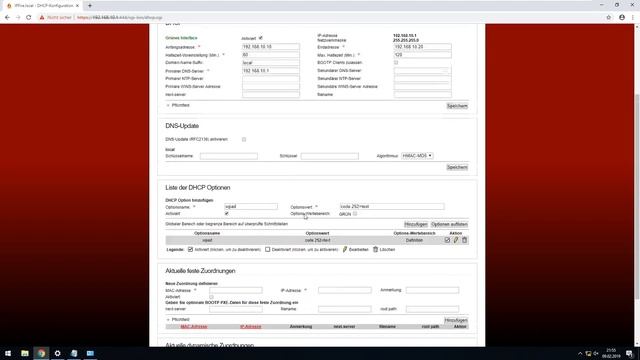The image size is (640, 360).
Task: Edit the Haltezeit-Voreinstellung field
Action: click(271, 55)
